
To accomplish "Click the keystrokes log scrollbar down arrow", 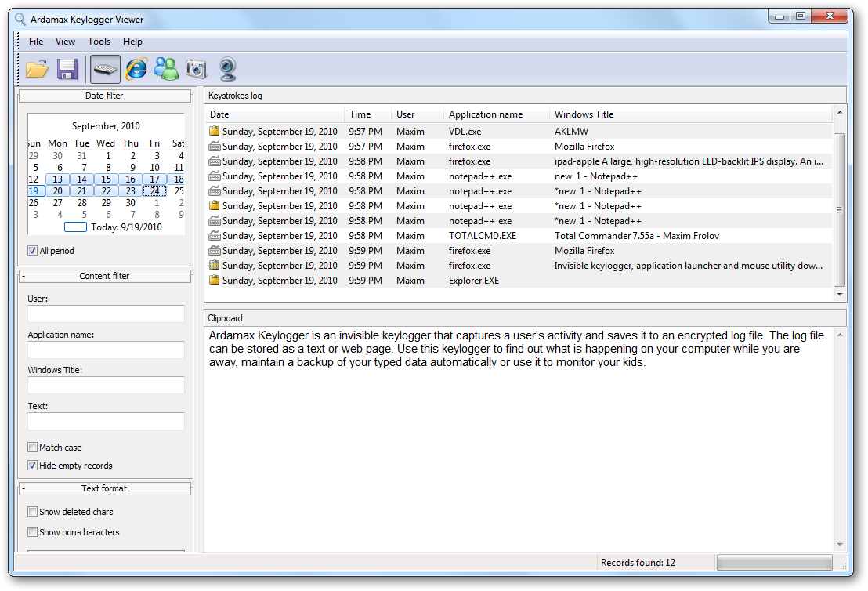I will point(840,294).
